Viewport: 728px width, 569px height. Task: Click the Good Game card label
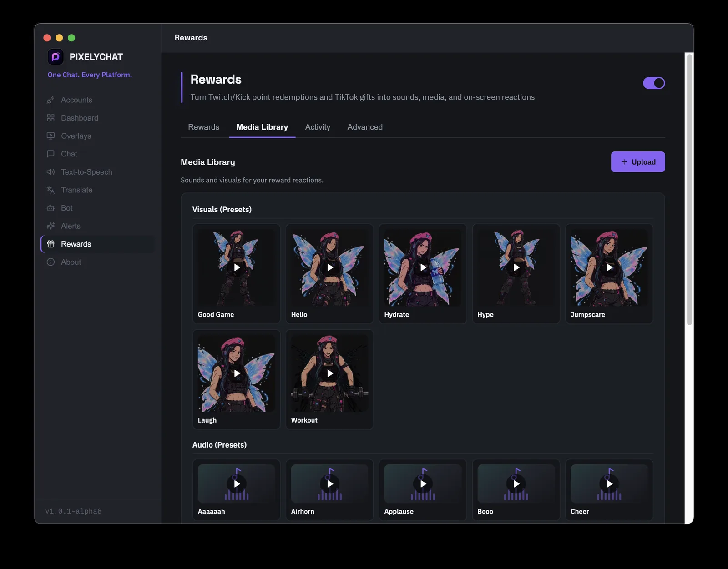click(216, 314)
